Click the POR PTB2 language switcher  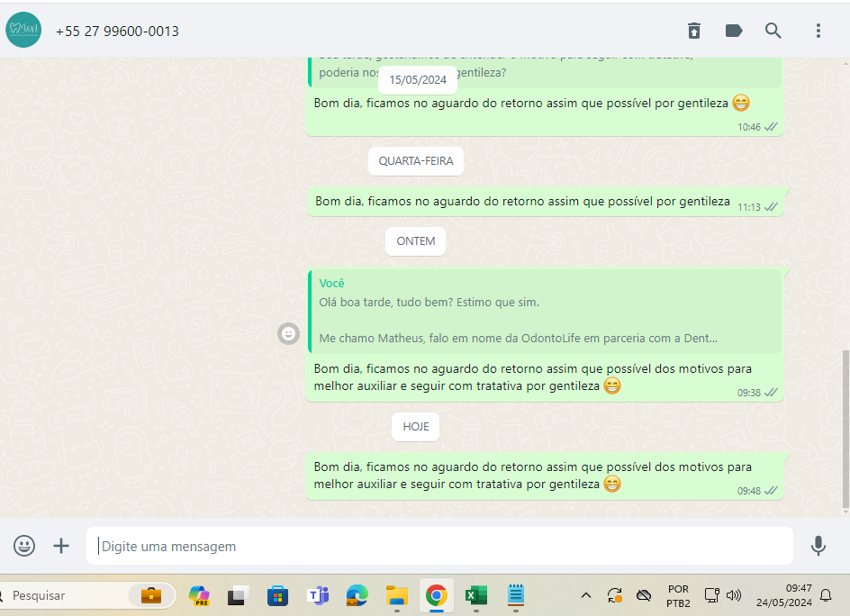tap(678, 595)
